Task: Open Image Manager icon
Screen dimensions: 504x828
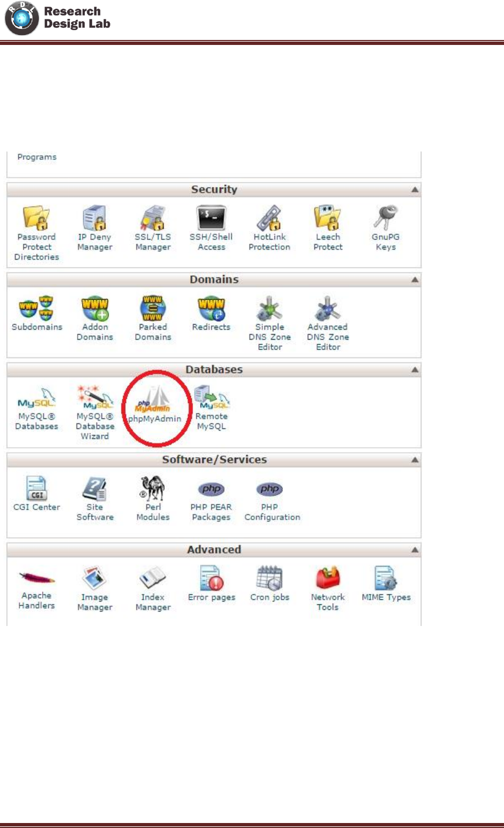Action: (95, 578)
